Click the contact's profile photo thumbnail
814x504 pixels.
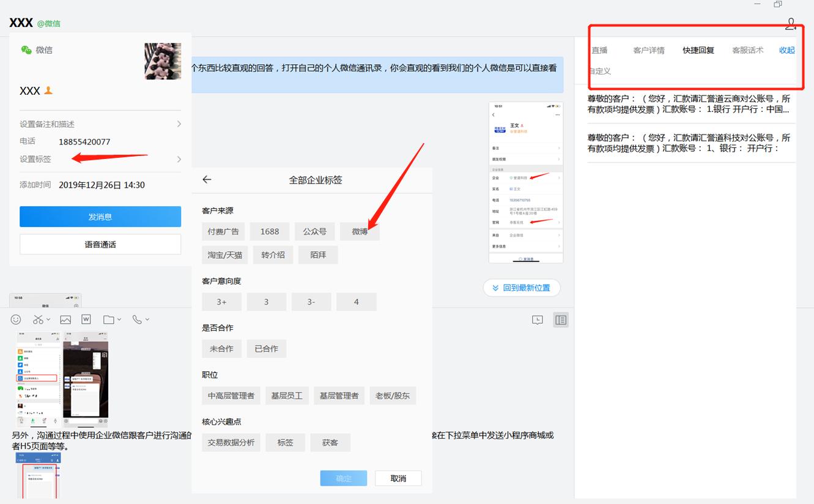point(162,61)
